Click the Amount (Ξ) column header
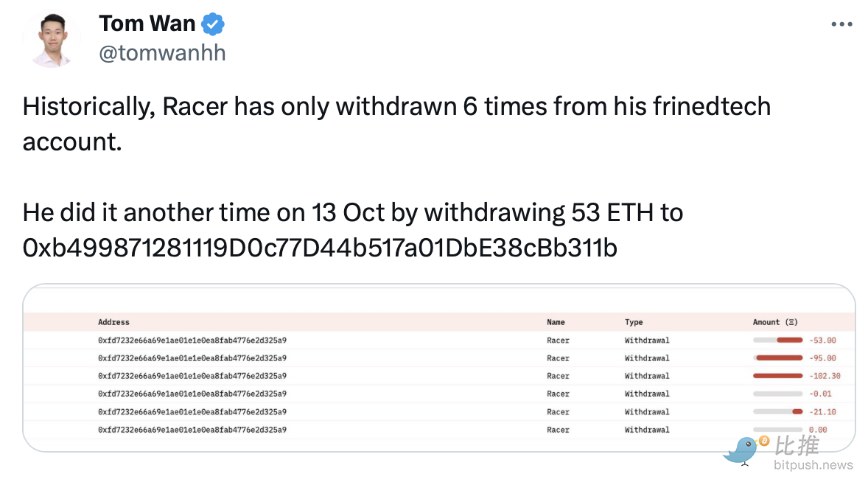Image resolution: width=868 pixels, height=485 pixels. pyautogui.click(x=775, y=322)
